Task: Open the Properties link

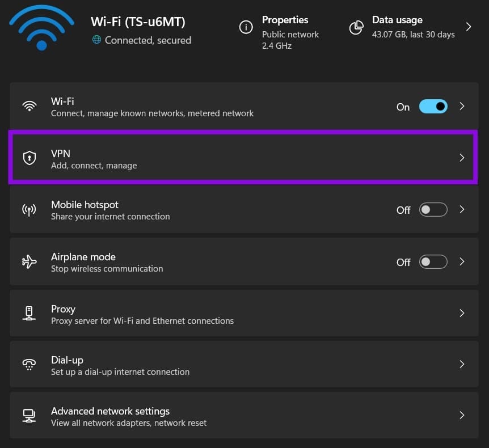Action: pyautogui.click(x=285, y=20)
